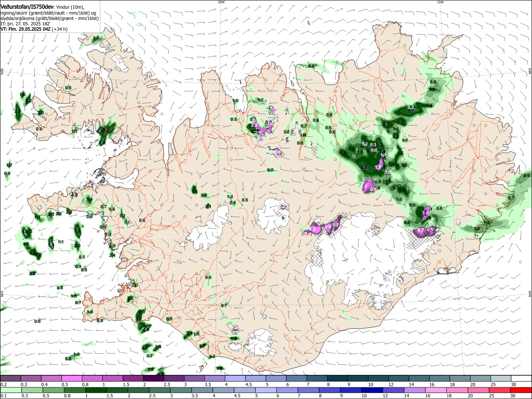Click the 14–16 swatch in upper legend row
532x399 pixels.
tap(419, 379)
